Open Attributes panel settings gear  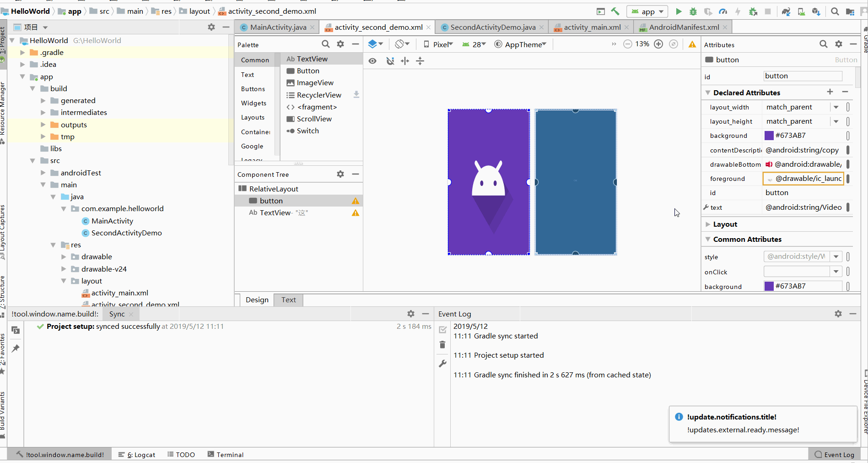(839, 44)
